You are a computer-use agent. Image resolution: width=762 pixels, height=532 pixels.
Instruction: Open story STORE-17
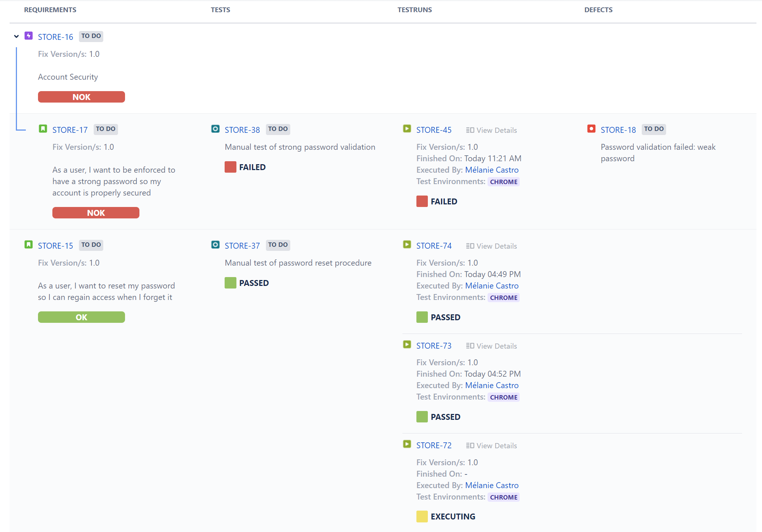coord(70,130)
